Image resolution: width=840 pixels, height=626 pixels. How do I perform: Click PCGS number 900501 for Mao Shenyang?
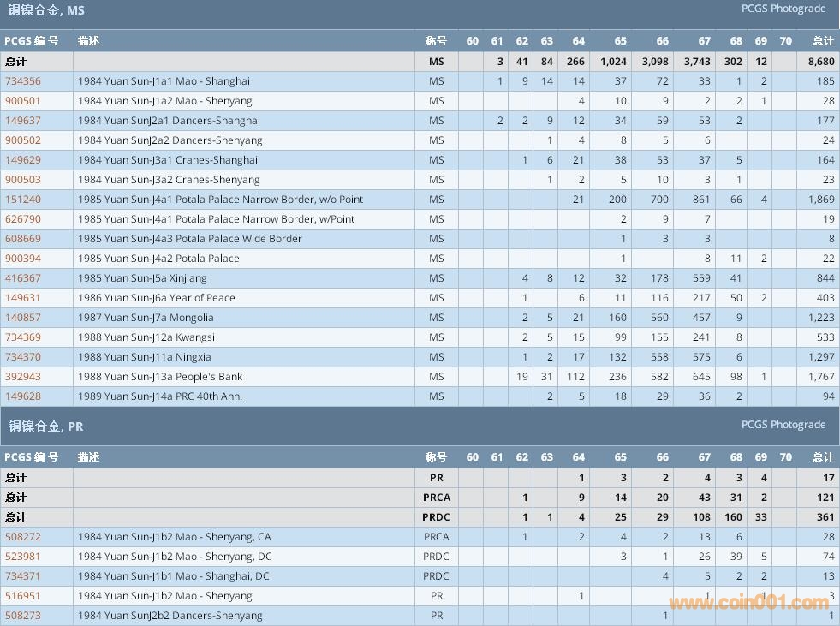[x=23, y=101]
